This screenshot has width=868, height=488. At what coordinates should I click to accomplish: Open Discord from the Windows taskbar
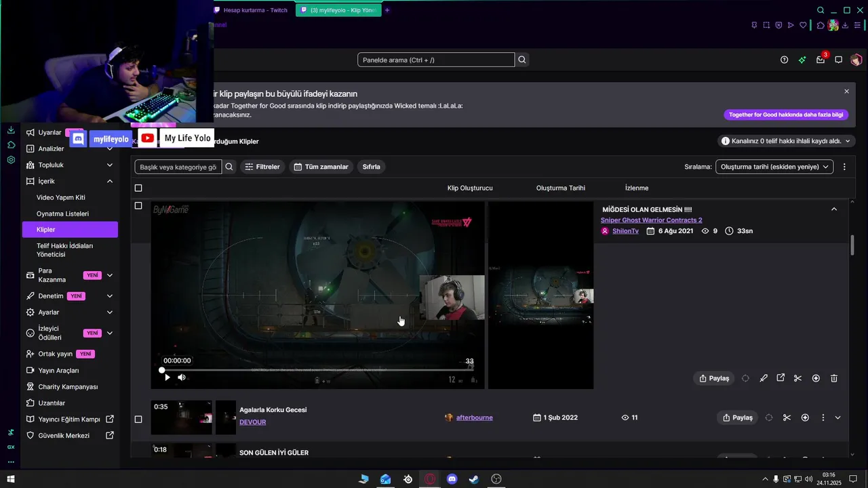(x=452, y=479)
